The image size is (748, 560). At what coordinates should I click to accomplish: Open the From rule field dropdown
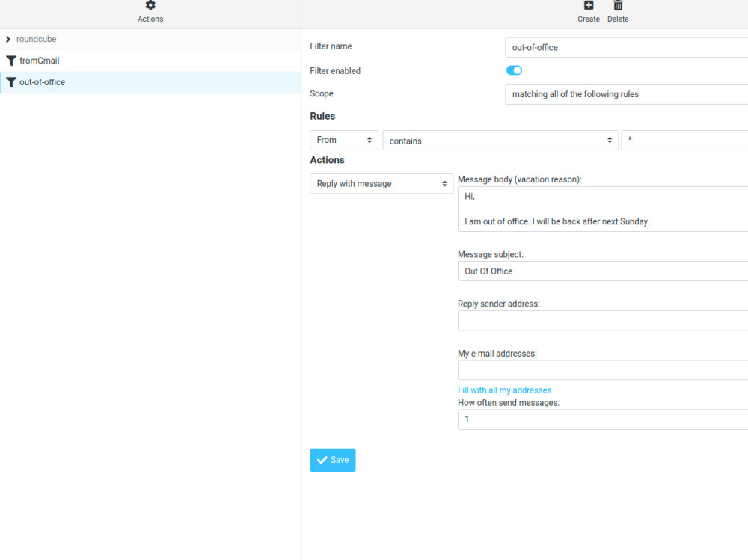pyautogui.click(x=343, y=140)
